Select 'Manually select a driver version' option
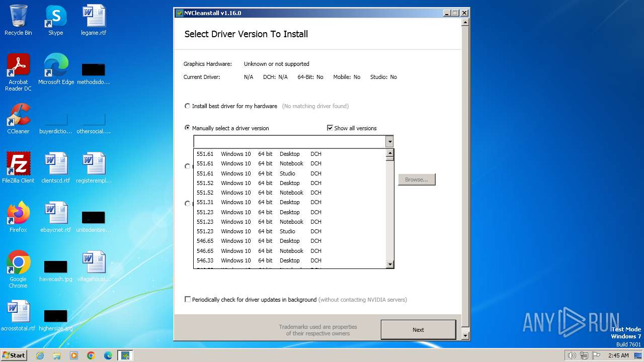Viewport: 644px width, 362px height. click(227, 128)
